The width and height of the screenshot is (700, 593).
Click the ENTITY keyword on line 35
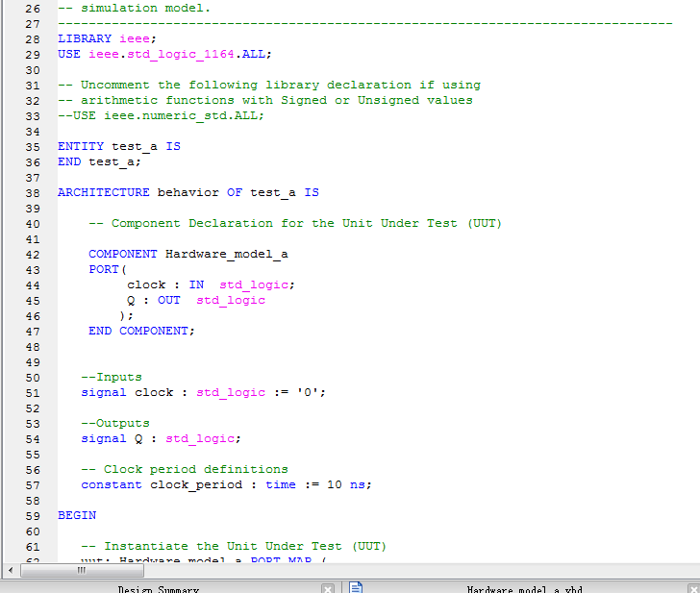point(81,146)
